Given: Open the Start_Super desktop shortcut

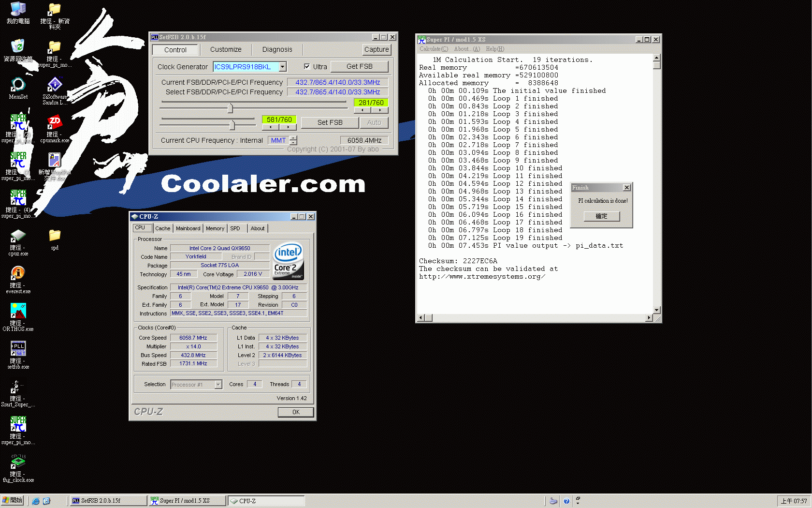Looking at the screenshot, I should click(x=18, y=393).
